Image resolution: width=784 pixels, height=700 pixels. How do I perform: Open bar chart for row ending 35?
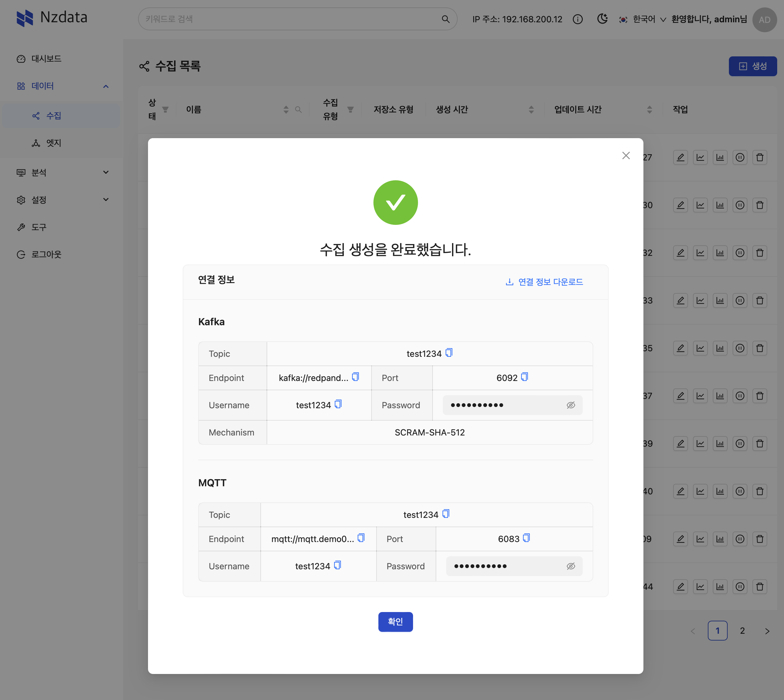tap(720, 348)
